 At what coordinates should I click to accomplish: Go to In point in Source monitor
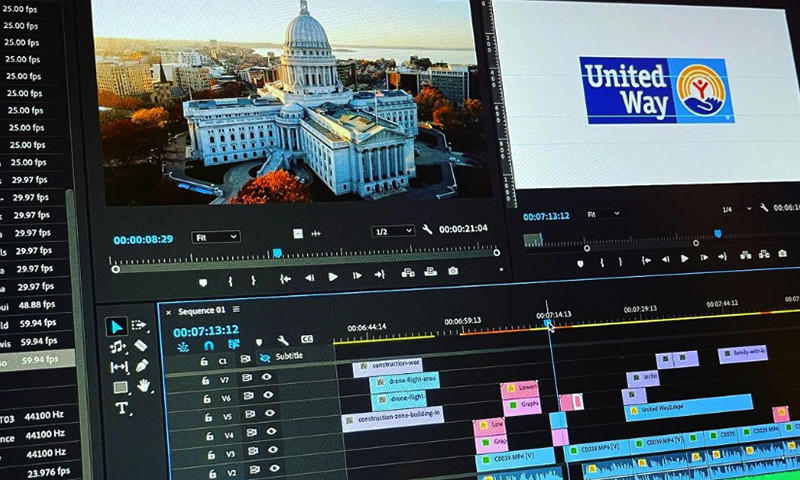[285, 279]
